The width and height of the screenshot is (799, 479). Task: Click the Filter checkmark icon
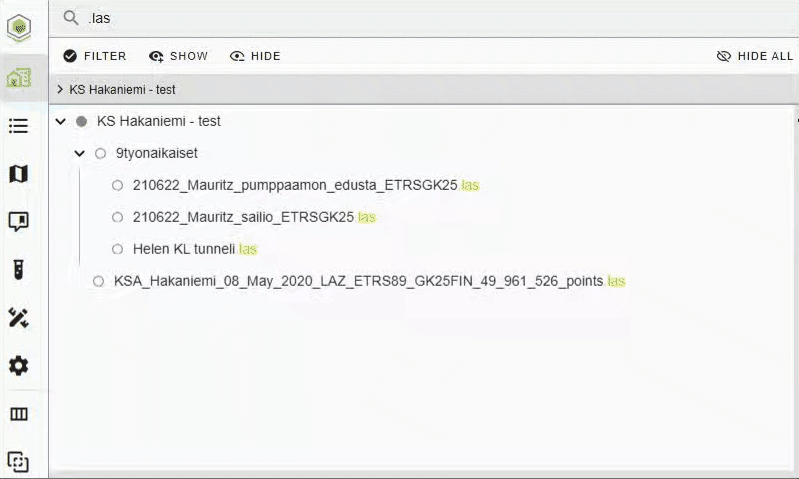[x=70, y=56]
